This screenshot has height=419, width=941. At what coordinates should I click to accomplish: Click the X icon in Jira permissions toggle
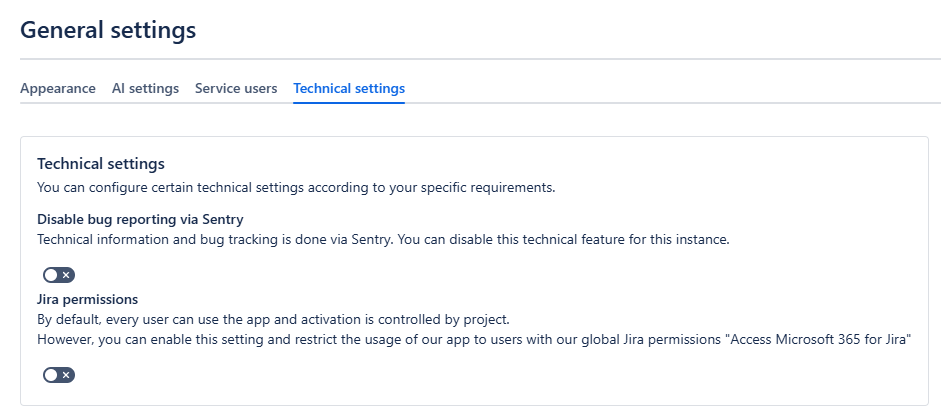click(66, 375)
